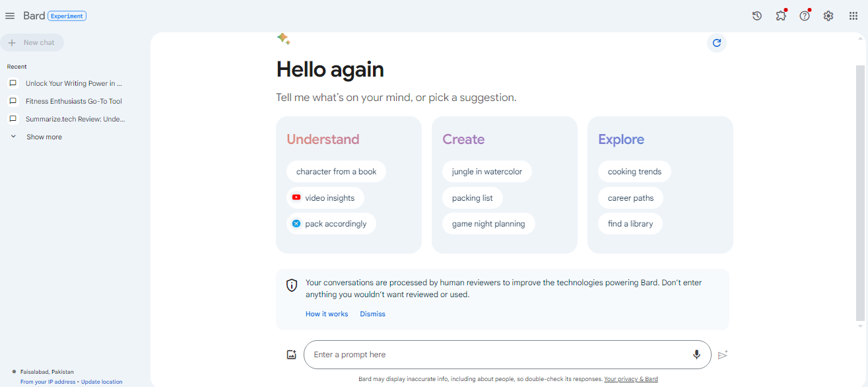Open the Google apps grid

coord(853,16)
